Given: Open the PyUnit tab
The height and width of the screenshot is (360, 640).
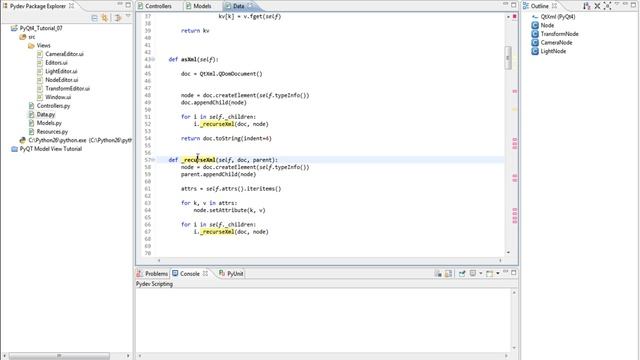Looking at the screenshot, I should pos(231,273).
